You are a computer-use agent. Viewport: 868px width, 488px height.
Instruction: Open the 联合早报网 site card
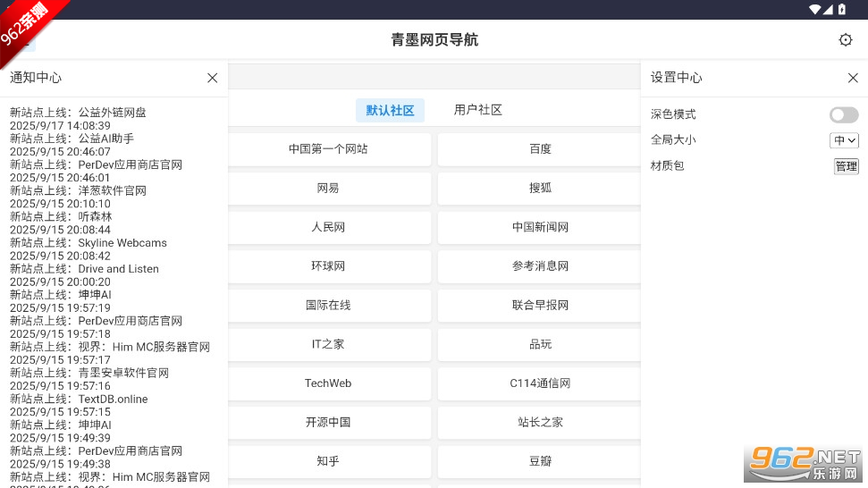[x=539, y=305]
